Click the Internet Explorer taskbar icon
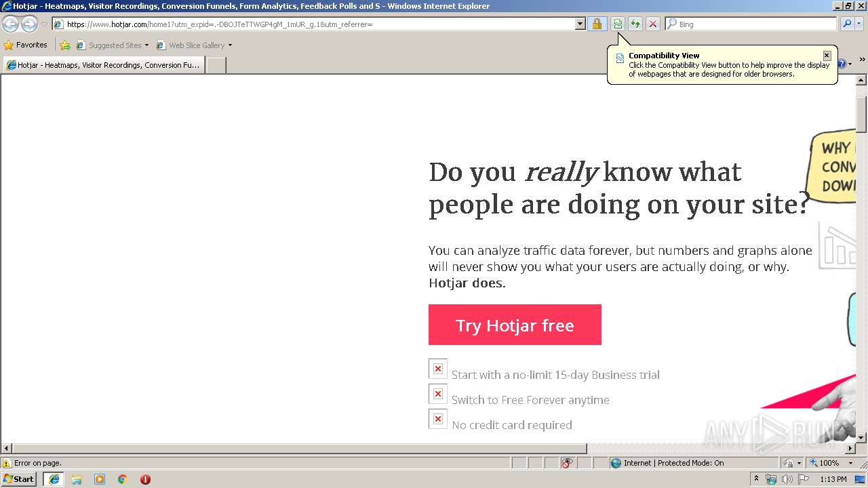Screen dimensions: 868x488 (54, 479)
